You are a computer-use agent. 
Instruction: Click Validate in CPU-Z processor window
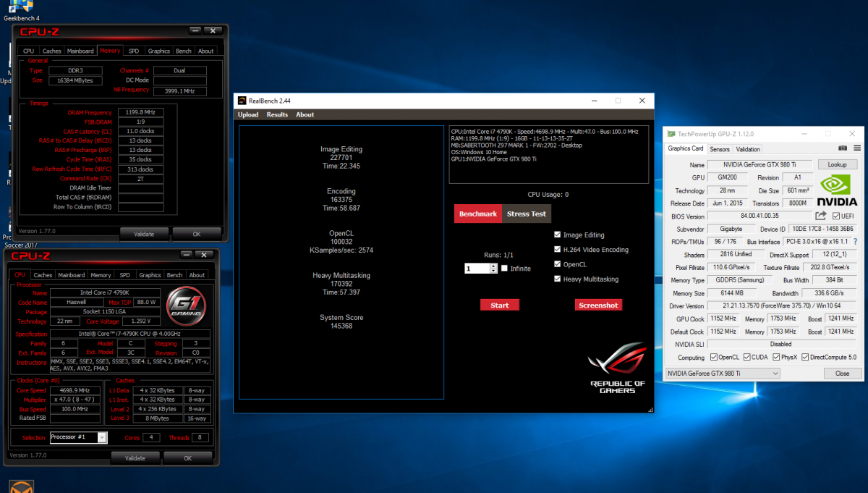135,458
